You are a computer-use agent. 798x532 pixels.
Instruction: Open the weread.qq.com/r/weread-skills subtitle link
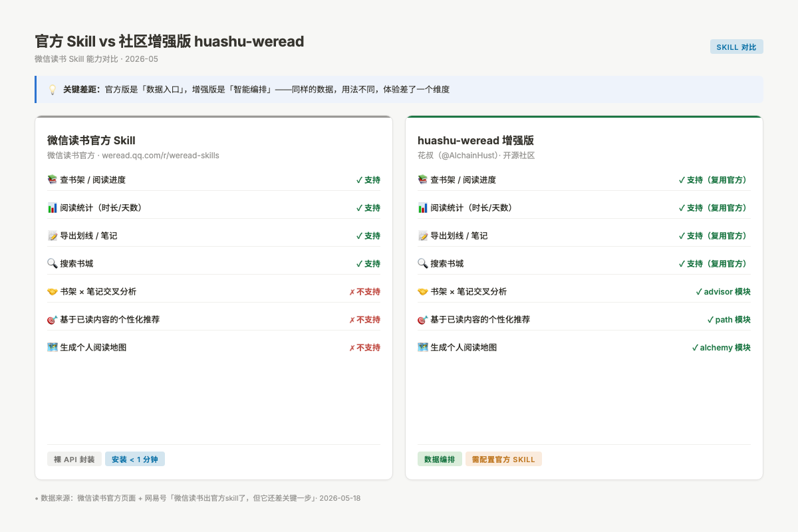[x=160, y=156]
